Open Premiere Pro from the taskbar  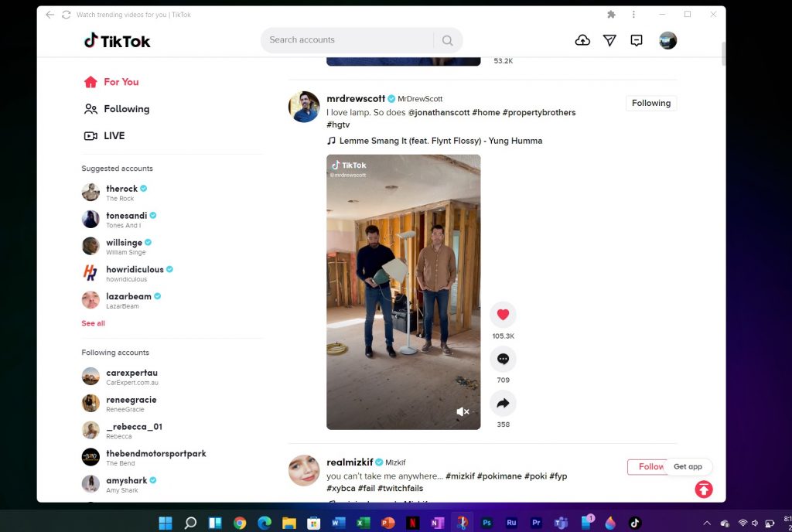coord(537,523)
